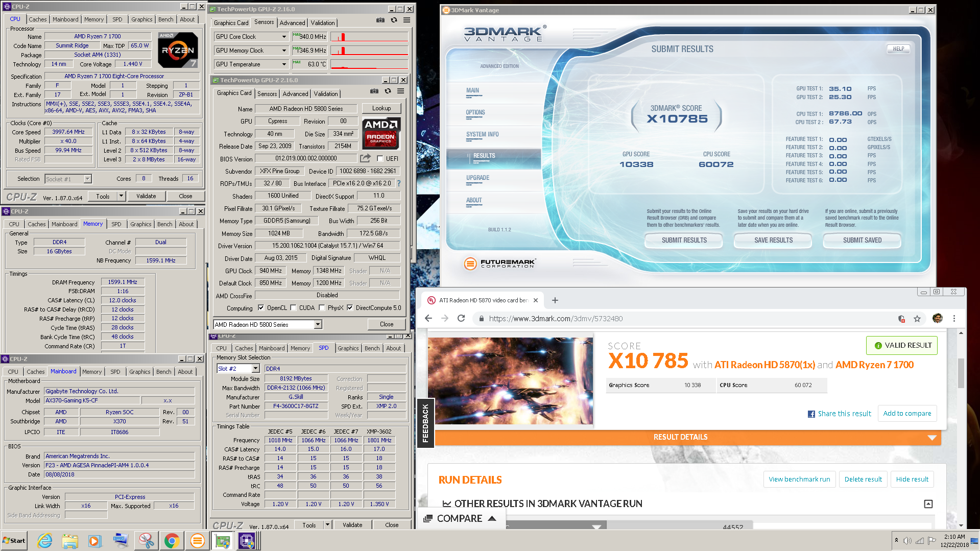Click camera icon in GPU-Z Sensors window

pyautogui.click(x=380, y=20)
